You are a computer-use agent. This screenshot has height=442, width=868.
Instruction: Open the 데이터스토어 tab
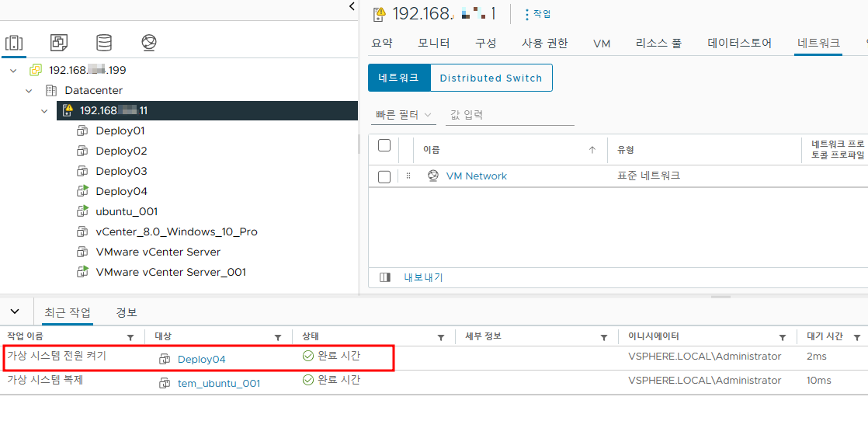tap(739, 44)
